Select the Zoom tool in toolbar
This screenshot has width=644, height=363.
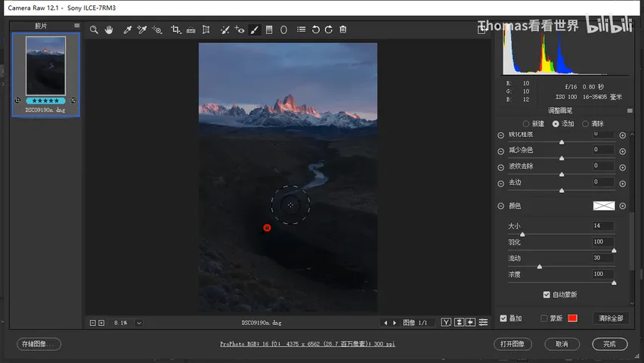coord(94,29)
